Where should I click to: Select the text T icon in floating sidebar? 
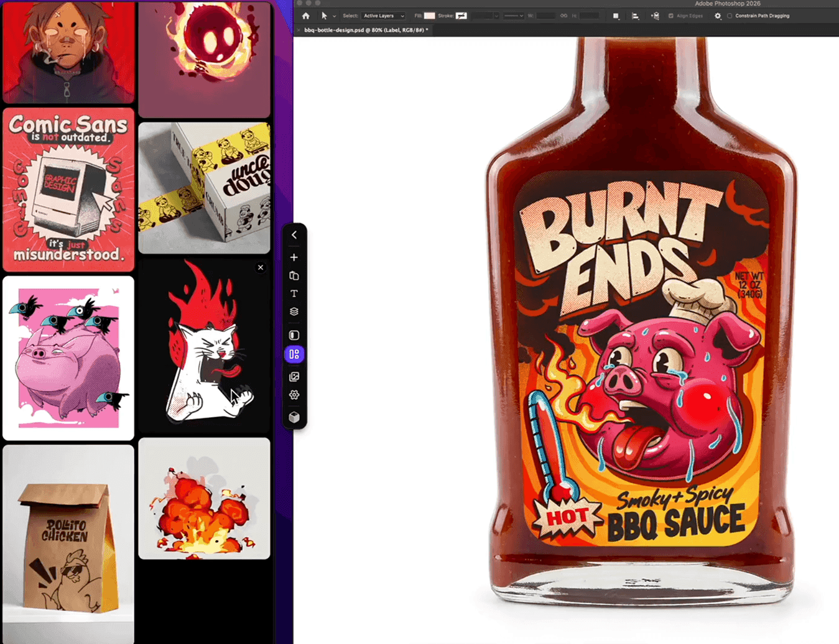click(x=294, y=293)
